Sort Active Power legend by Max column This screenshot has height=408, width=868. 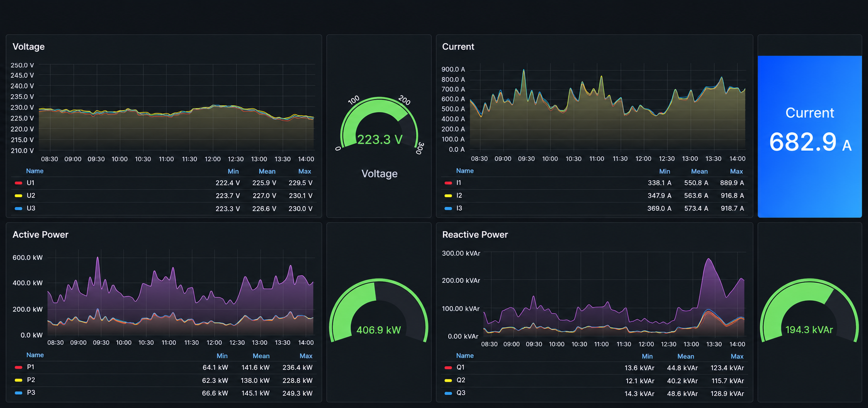pyautogui.click(x=306, y=356)
